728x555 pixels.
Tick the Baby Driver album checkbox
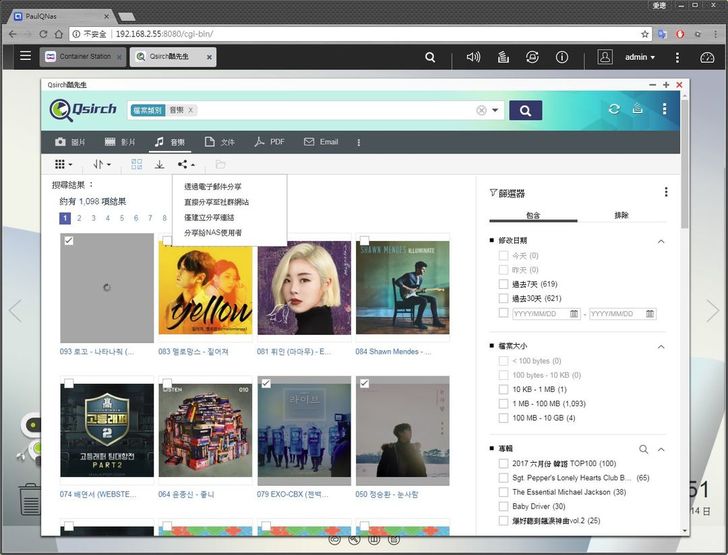504,507
